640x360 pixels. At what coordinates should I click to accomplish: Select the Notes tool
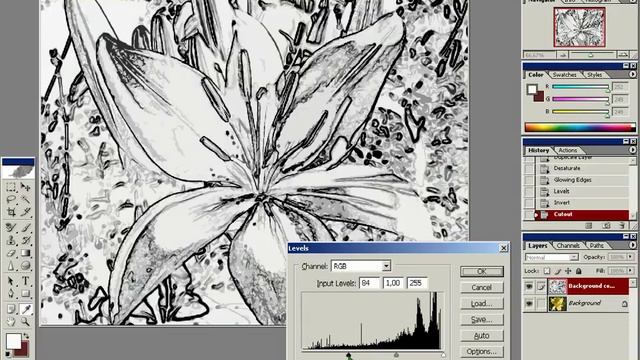click(11, 309)
